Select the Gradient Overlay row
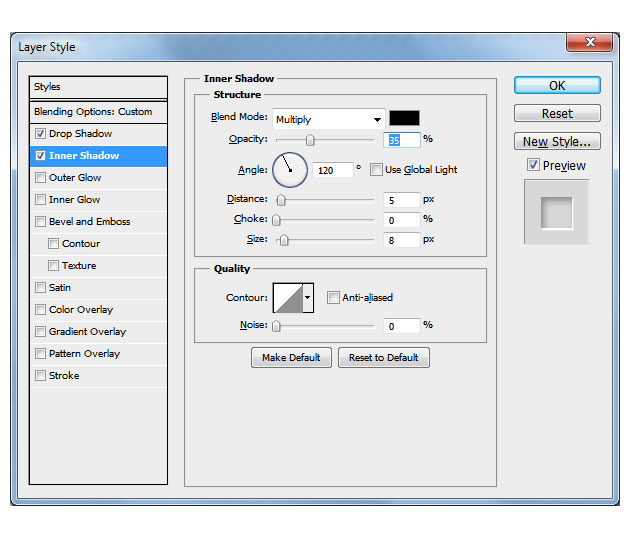 coord(98,332)
